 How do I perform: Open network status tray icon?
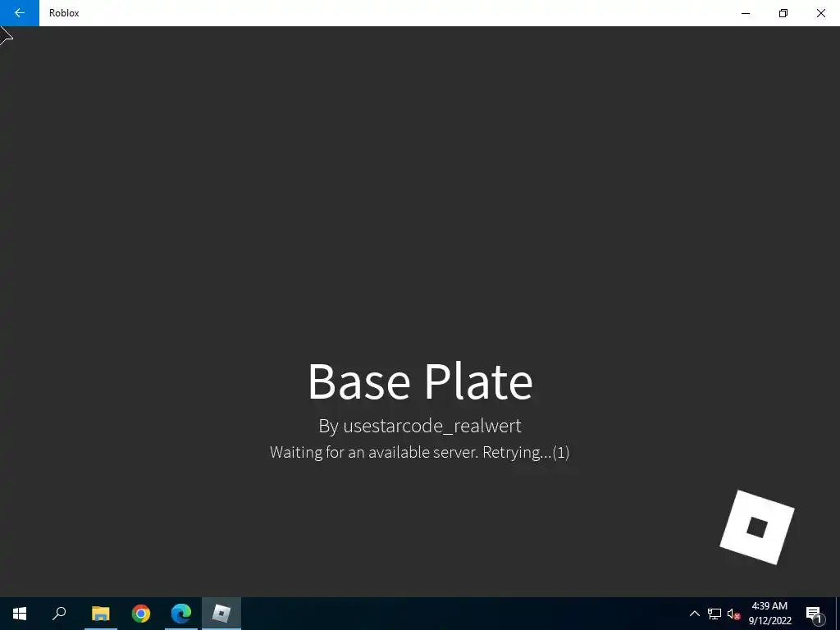tap(714, 614)
